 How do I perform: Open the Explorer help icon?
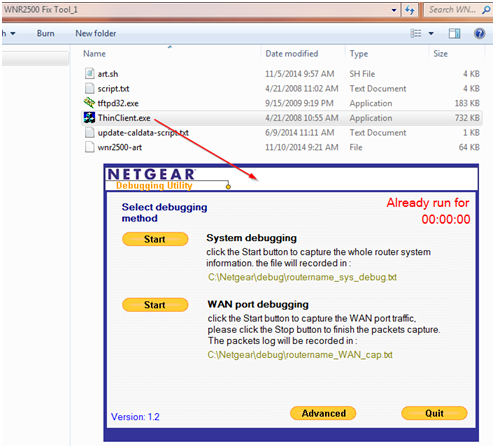point(479,33)
